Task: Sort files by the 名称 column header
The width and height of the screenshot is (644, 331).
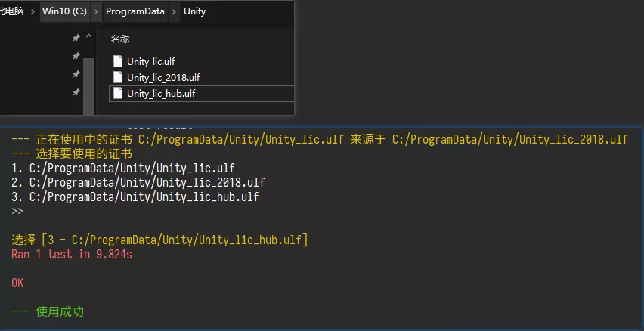Action: [x=120, y=39]
